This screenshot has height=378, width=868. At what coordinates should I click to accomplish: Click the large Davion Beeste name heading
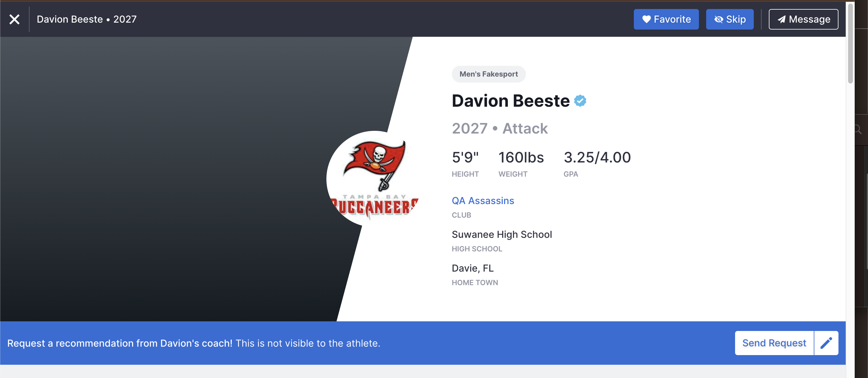511,101
